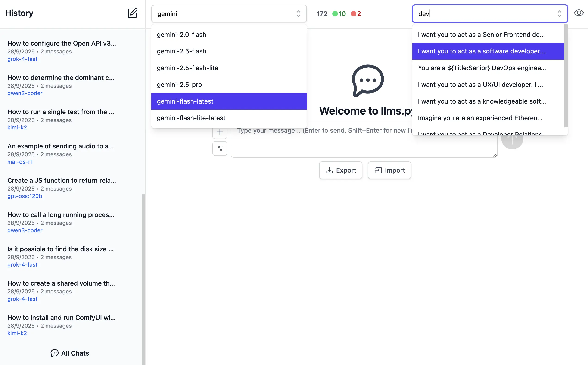The image size is (588, 365).
Task: Toggle the system prompt eye icon
Action: click(579, 13)
